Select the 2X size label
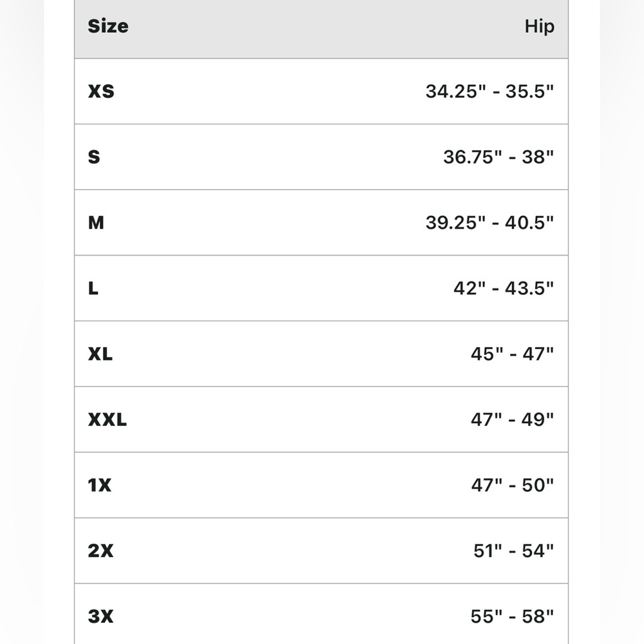The width and height of the screenshot is (644, 644). [100, 551]
